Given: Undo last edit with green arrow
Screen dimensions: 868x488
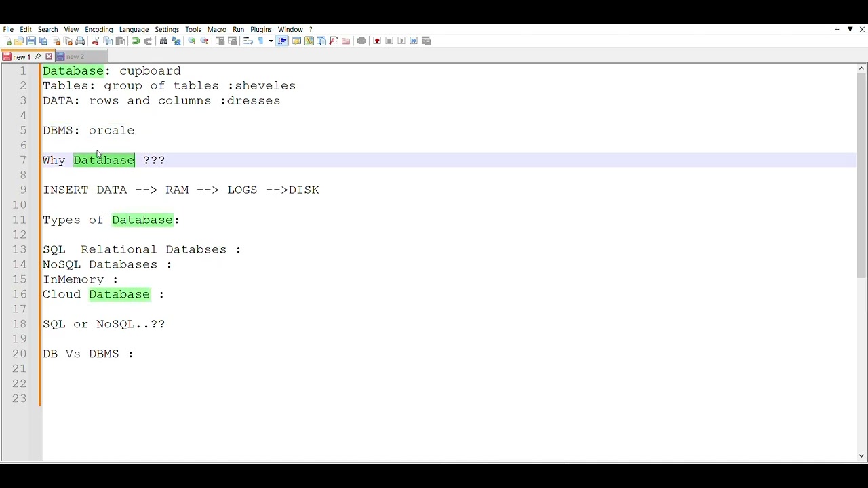Looking at the screenshot, I should pos(136,41).
